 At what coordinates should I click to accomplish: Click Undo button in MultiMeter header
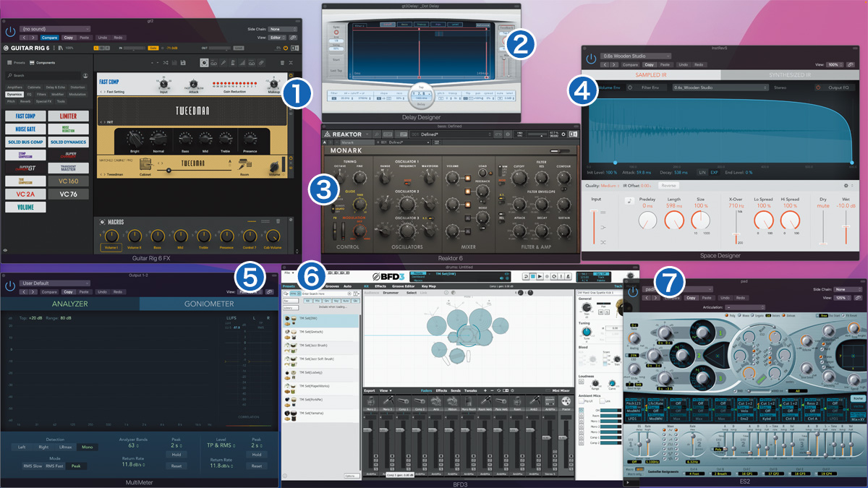pos(102,292)
